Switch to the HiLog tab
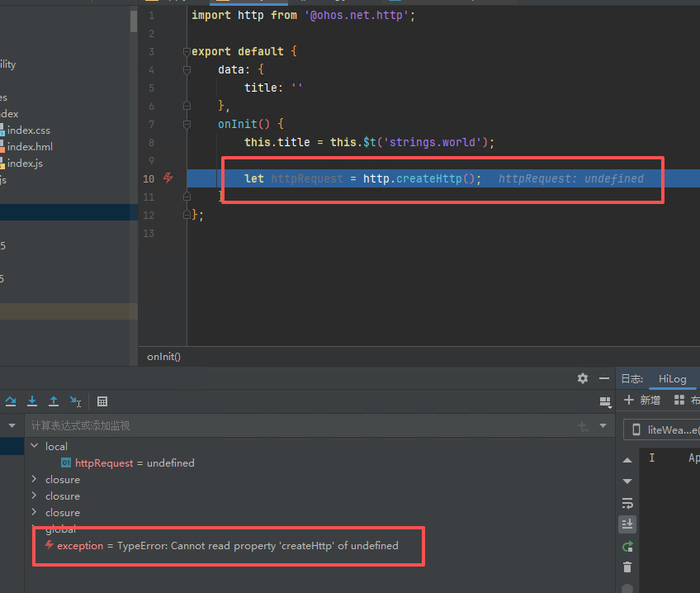 (672, 378)
